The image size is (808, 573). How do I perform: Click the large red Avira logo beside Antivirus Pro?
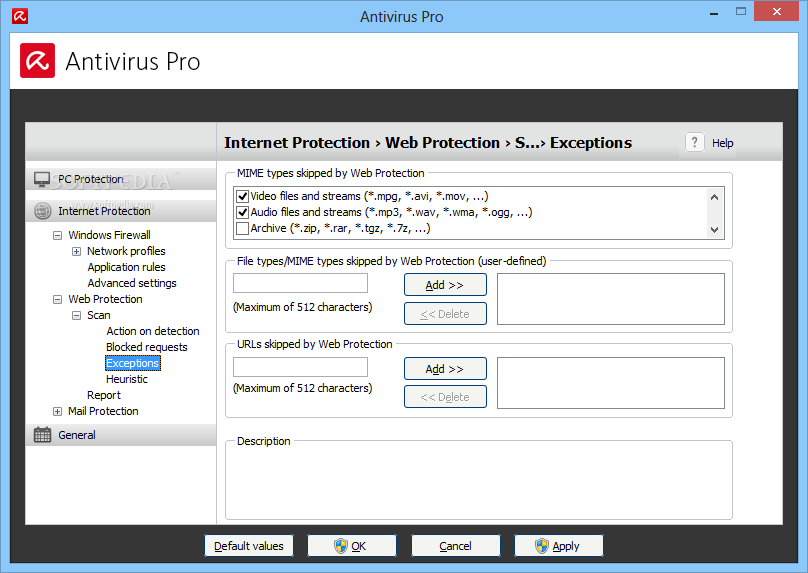[38, 61]
